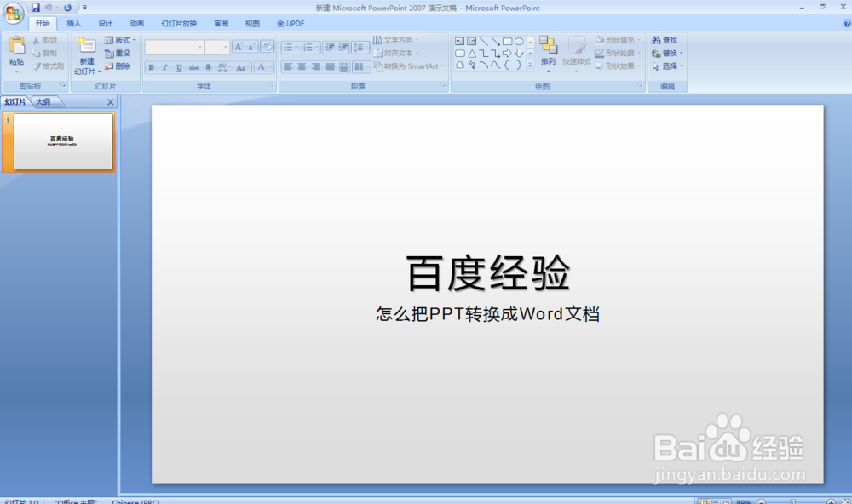This screenshot has height=504, width=852.
Task: Switch to the 开始 ribbon tab
Action: click(43, 23)
